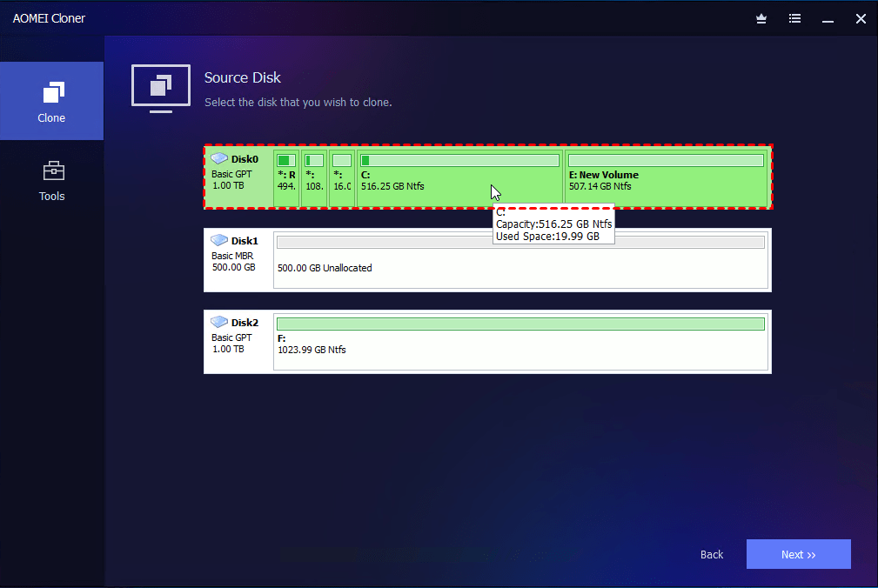The image size is (878, 588).
Task: Click the C: drive usage bar
Action: coord(459,159)
